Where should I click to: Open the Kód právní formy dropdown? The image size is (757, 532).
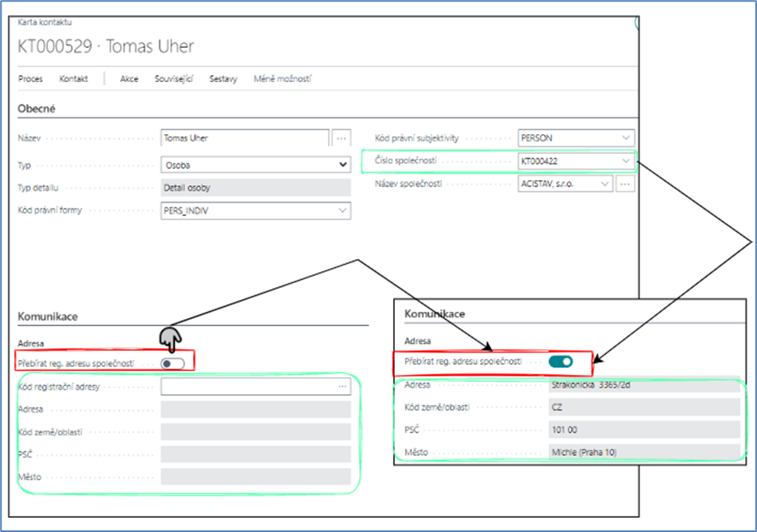[x=343, y=211]
